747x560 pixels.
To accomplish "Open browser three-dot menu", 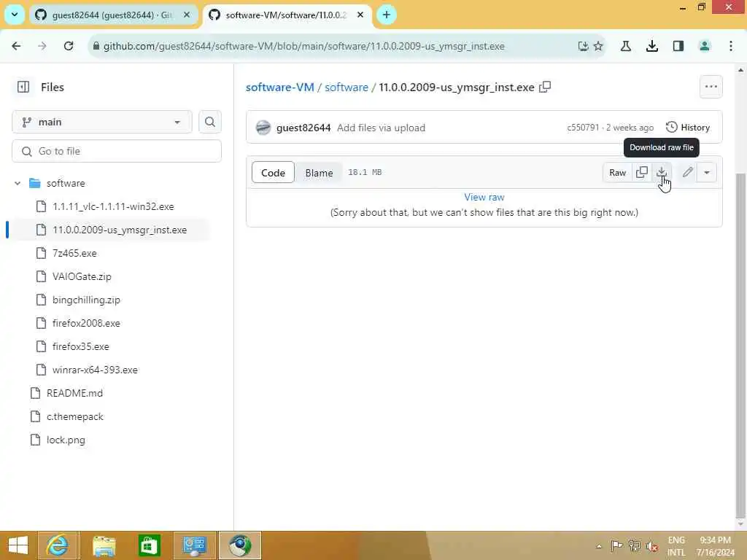I will tap(730, 46).
